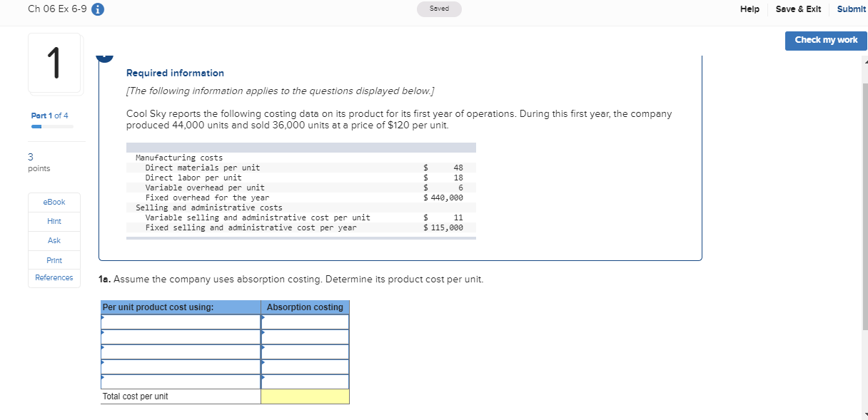Submit the assignment
The height and width of the screenshot is (420, 868).
(851, 9)
